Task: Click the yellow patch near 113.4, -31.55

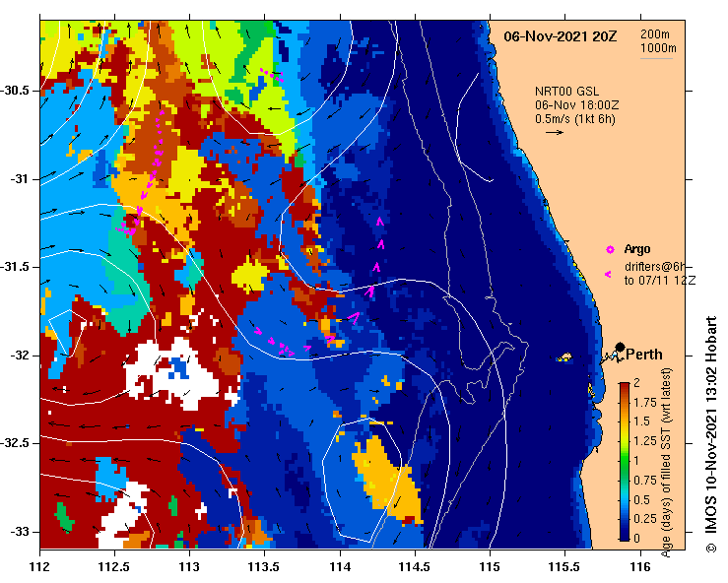Action: [250, 274]
